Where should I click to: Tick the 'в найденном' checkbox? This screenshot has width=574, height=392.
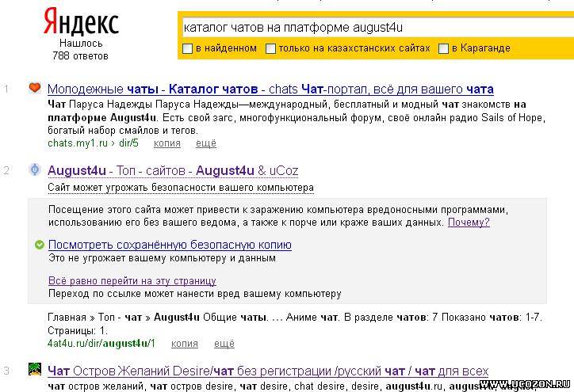pyautogui.click(x=187, y=48)
